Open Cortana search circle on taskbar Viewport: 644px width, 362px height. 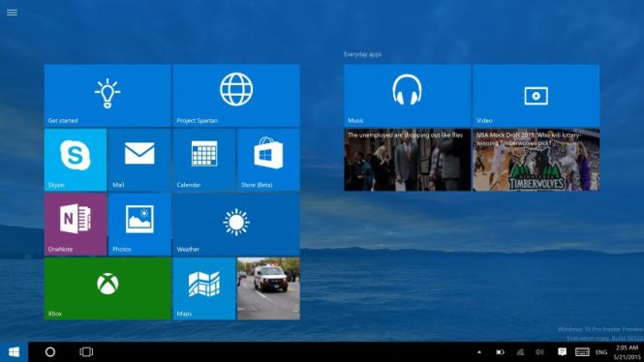pos(50,352)
